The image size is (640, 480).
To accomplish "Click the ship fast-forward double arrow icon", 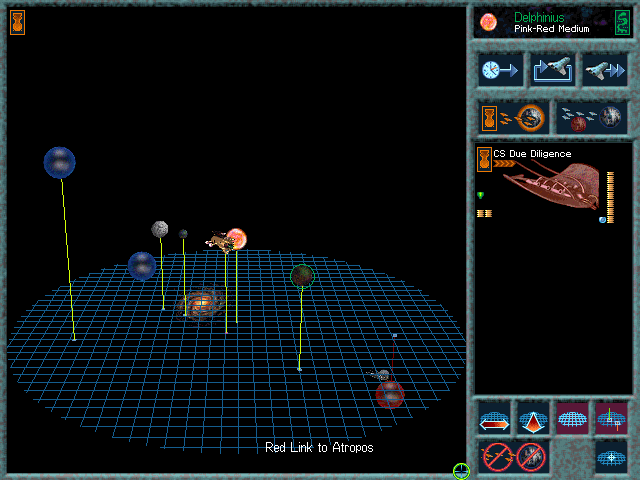I will click(605, 70).
